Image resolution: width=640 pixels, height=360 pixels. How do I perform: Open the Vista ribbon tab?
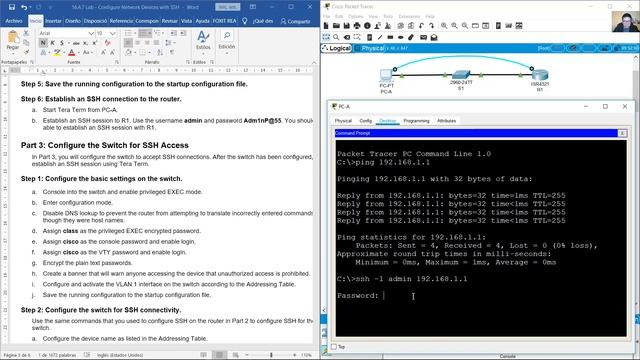click(x=186, y=21)
